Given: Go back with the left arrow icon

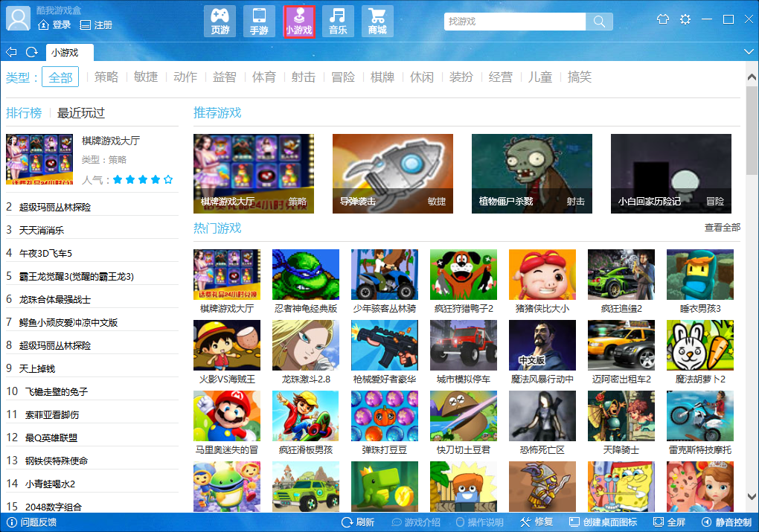Looking at the screenshot, I should [11, 52].
